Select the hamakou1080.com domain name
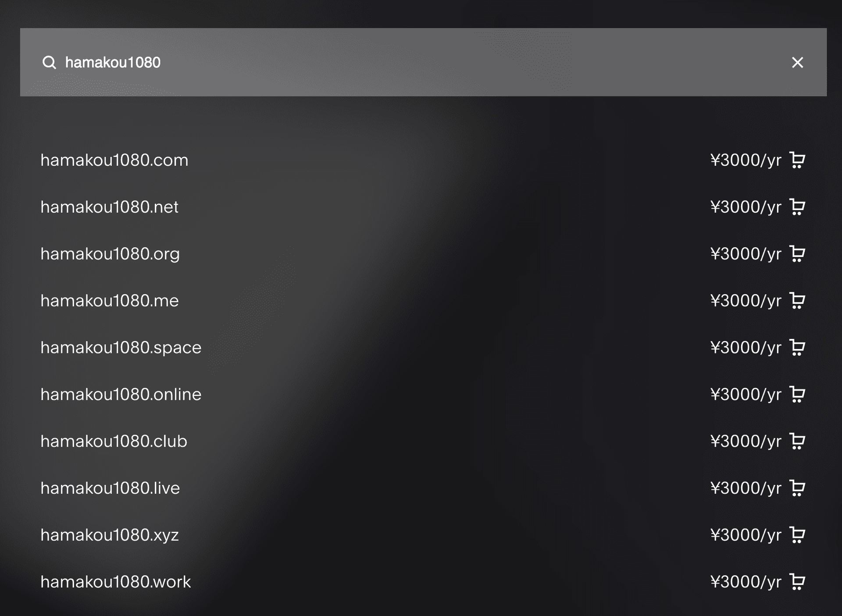Viewport: 842px width, 616px height. pos(114,160)
